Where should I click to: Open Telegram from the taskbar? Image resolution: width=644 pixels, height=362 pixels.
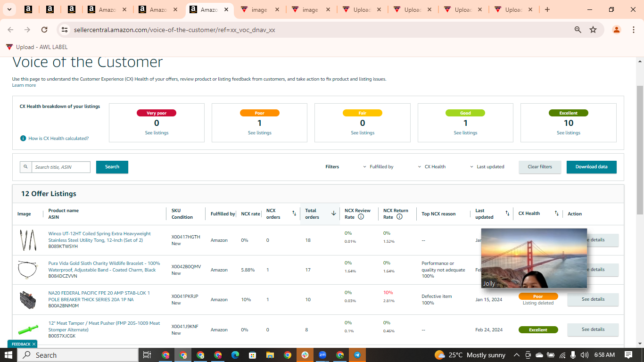(x=357, y=355)
